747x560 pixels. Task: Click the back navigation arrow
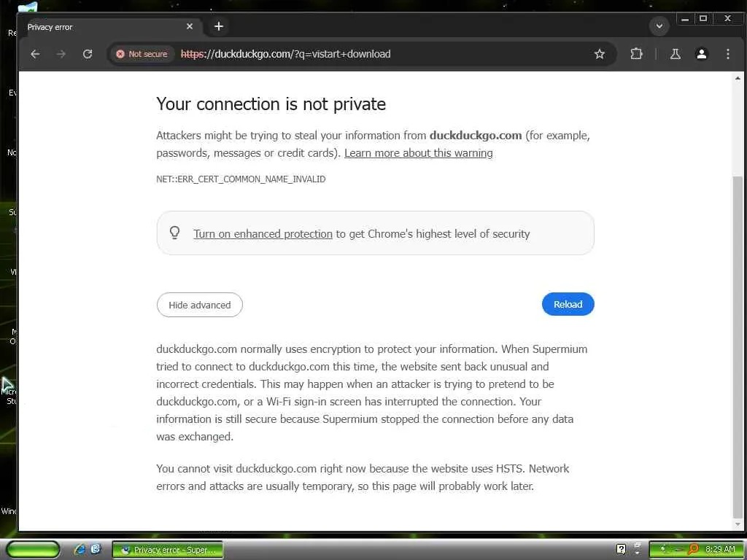[35, 54]
